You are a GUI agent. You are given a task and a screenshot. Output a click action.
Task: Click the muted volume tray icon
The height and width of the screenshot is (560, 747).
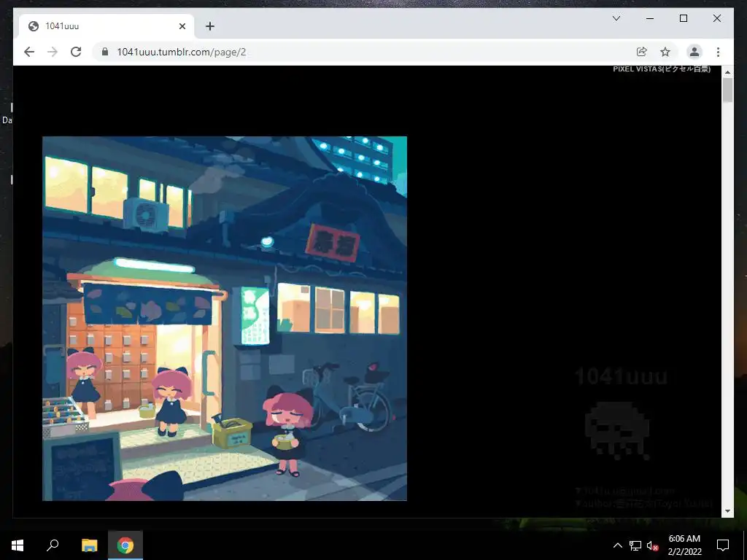point(652,545)
